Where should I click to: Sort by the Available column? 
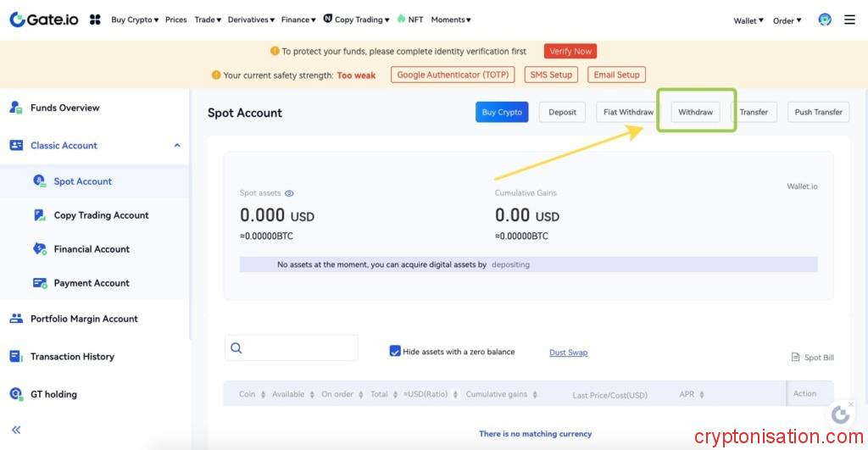(292, 394)
